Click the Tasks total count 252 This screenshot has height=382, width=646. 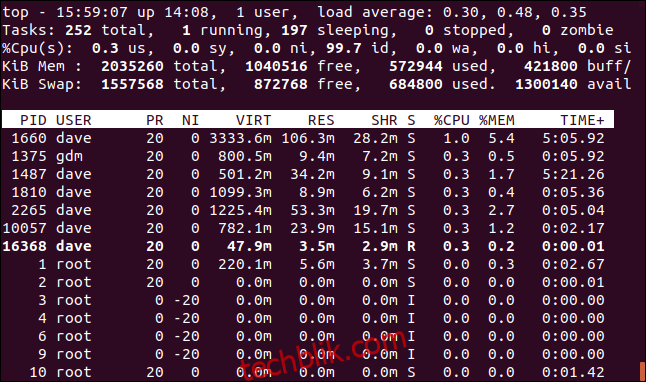click(x=78, y=30)
